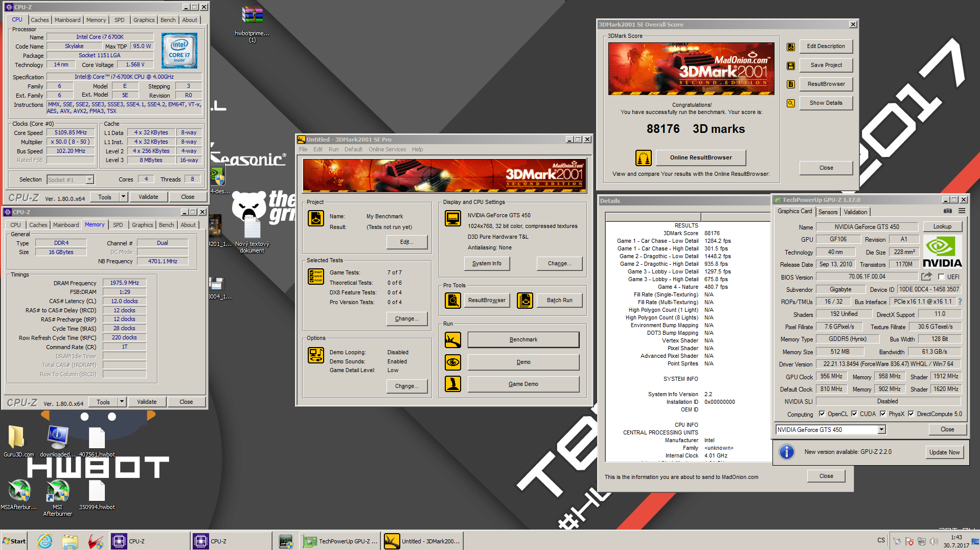The width and height of the screenshot is (980, 550).
Task: Open the Online Services menu in 3DMark2001
Action: [387, 149]
